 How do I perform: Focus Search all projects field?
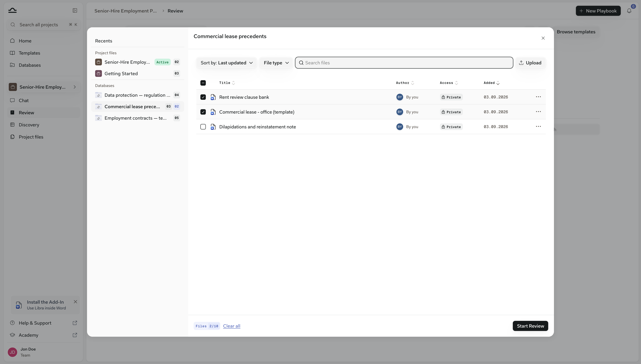click(x=44, y=24)
